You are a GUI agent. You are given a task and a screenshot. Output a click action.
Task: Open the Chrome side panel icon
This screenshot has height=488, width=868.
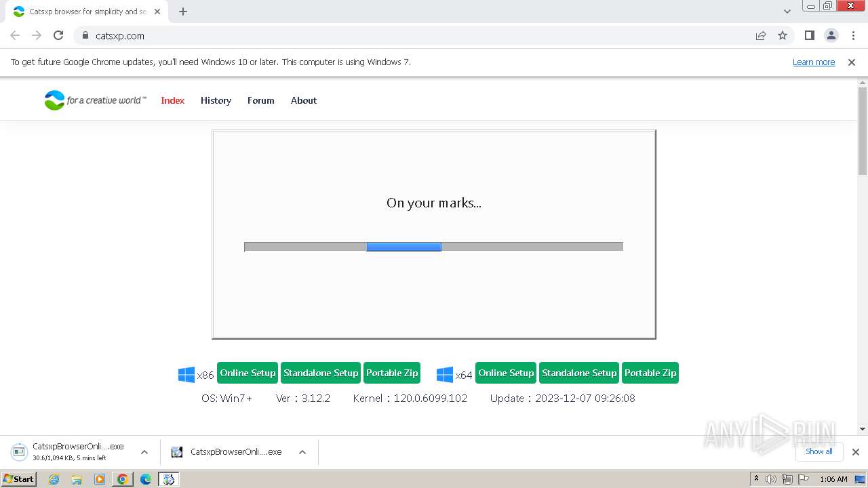click(809, 35)
